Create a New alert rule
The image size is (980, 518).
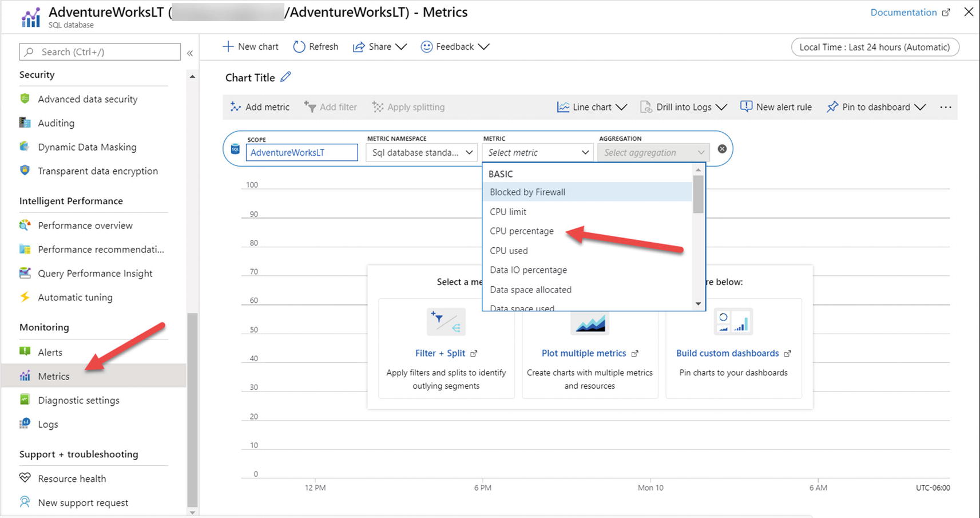[x=776, y=107]
